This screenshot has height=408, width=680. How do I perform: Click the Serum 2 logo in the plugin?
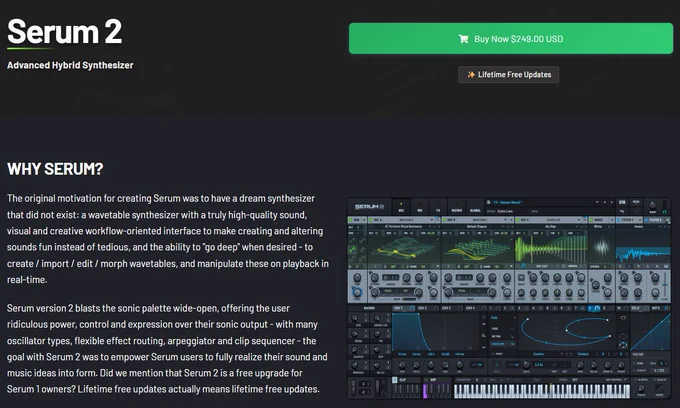click(369, 207)
